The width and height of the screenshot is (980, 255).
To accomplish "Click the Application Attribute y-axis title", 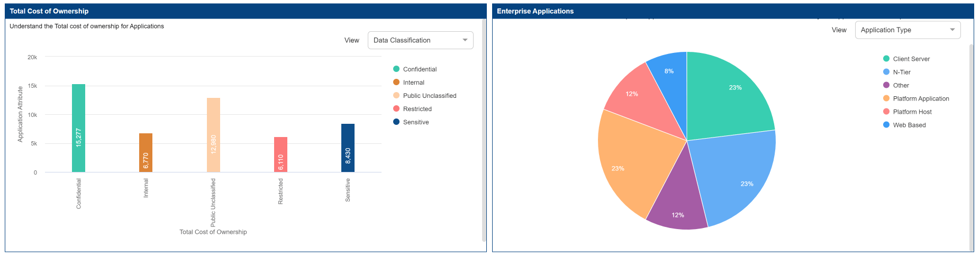I will click(x=20, y=114).
